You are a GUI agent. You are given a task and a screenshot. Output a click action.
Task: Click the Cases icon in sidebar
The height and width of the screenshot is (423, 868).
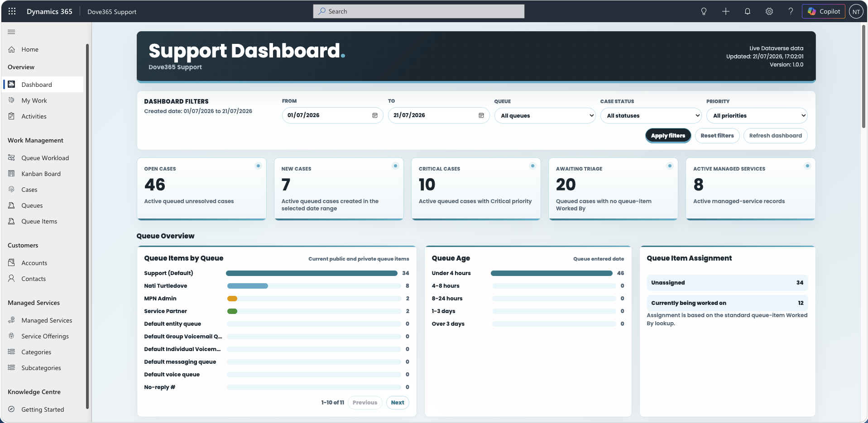pyautogui.click(x=12, y=189)
